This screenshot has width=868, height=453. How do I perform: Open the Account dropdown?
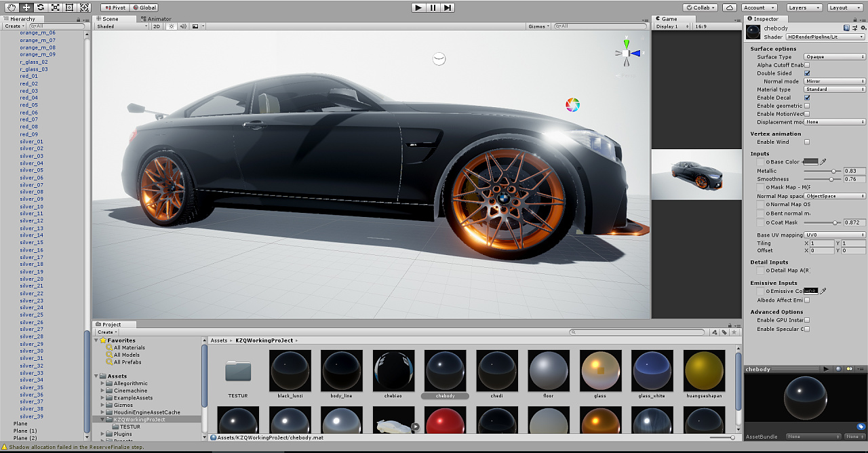(759, 7)
